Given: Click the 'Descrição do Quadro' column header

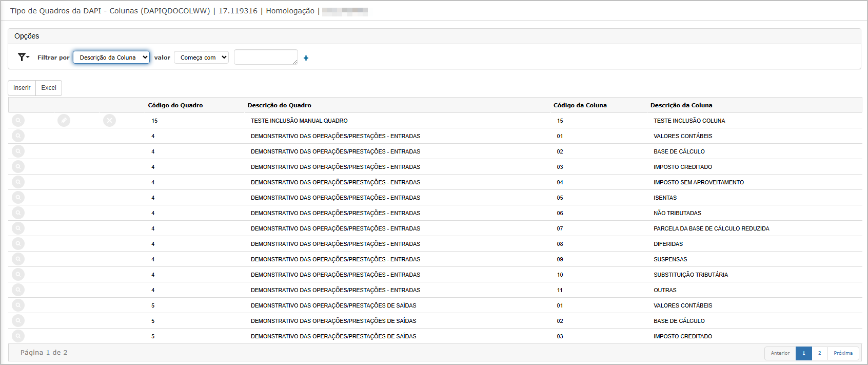Looking at the screenshot, I should click(279, 105).
